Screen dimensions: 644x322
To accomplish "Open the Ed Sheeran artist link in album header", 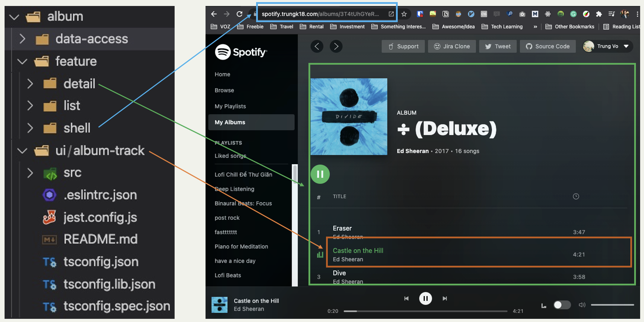I will (x=412, y=151).
